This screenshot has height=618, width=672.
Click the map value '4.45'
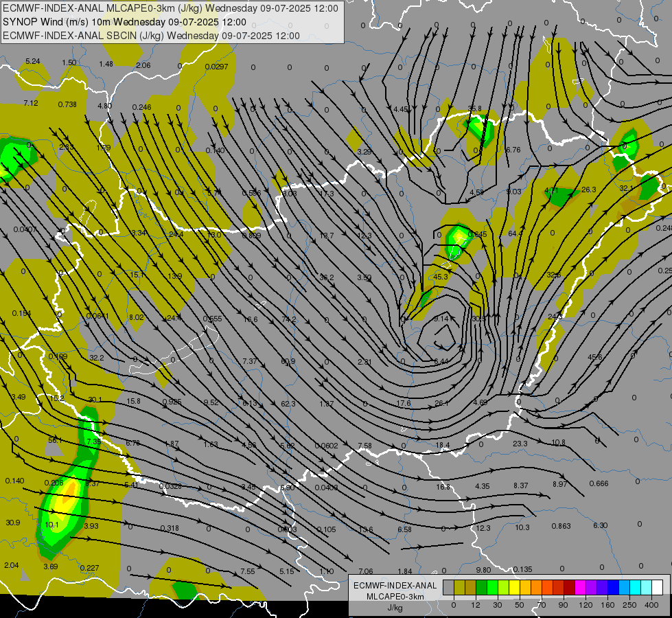(x=401, y=110)
